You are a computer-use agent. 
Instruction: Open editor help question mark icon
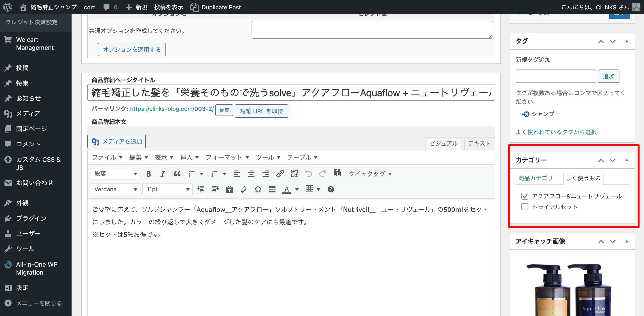tap(330, 189)
